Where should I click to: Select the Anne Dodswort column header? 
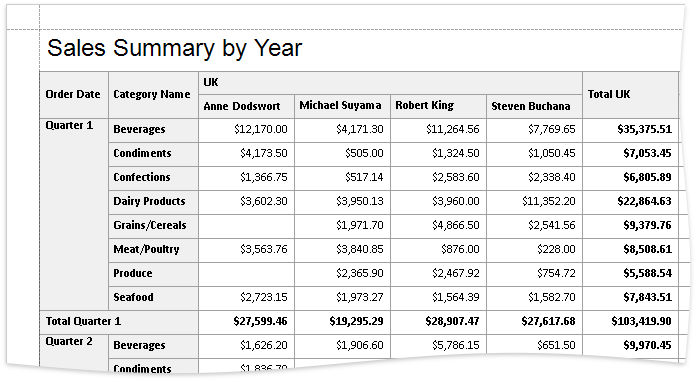pyautogui.click(x=246, y=106)
